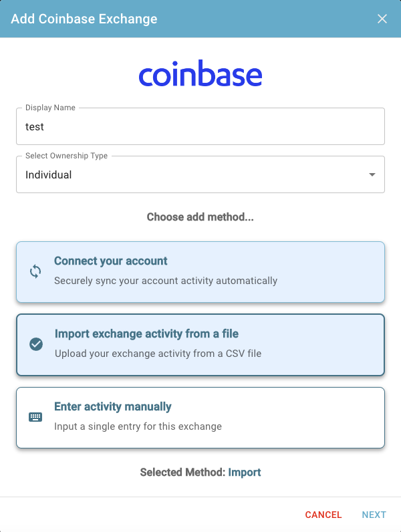Viewport: 401px width, 532px height.
Task: Click 'Upload your exchange activity' description
Action: click(x=158, y=354)
